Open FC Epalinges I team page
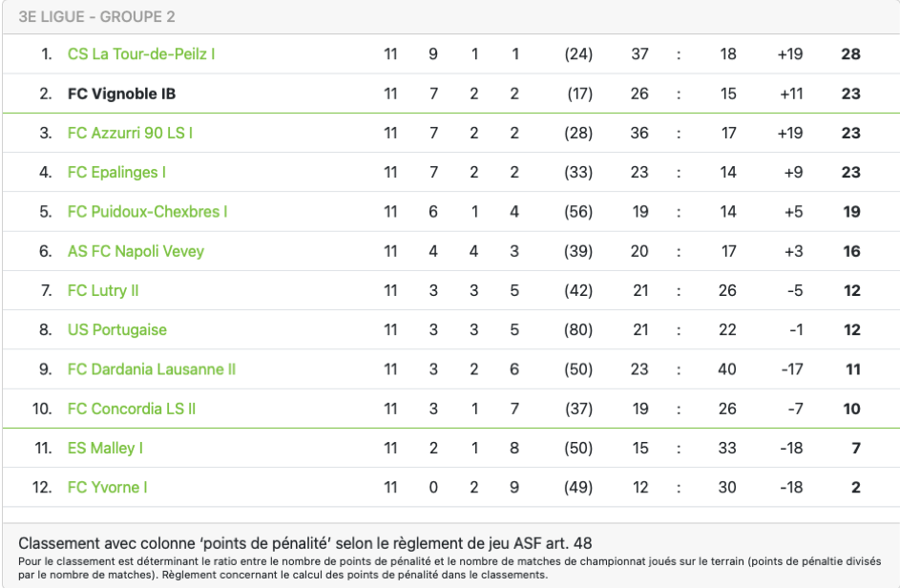This screenshot has width=900, height=588. [x=116, y=172]
